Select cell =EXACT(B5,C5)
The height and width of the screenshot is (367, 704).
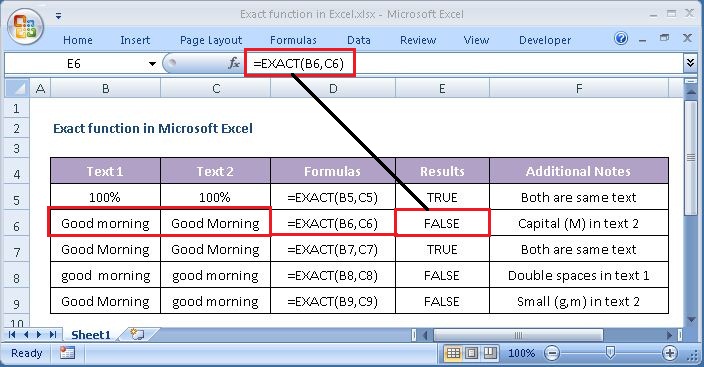(333, 197)
